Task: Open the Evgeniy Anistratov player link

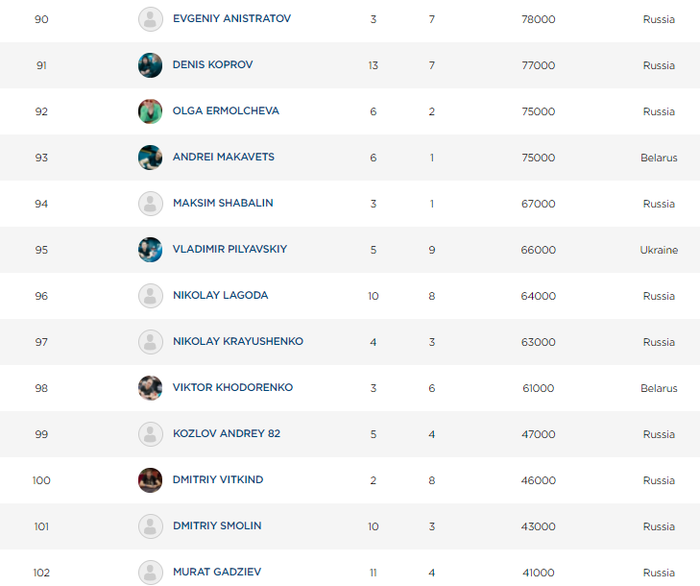Action: coord(231,19)
